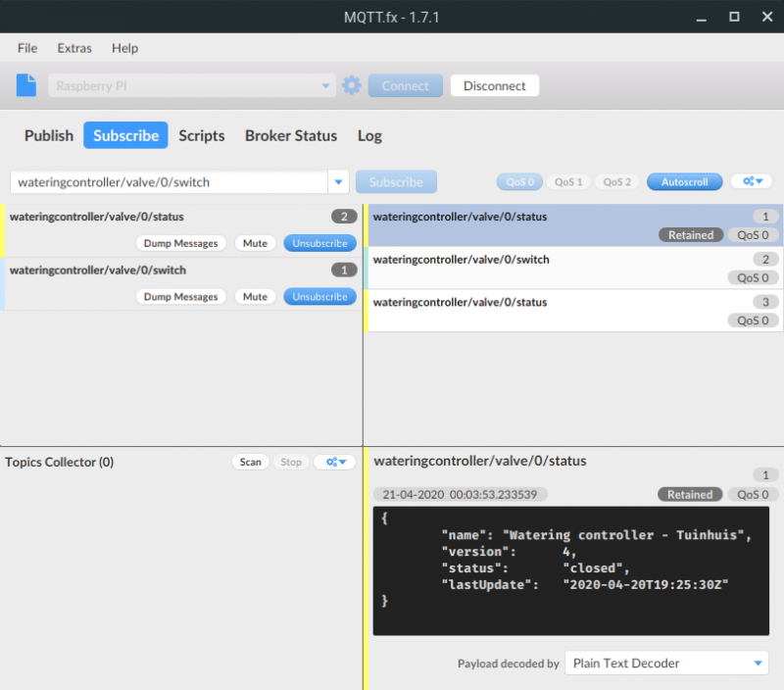Image resolution: width=784 pixels, height=690 pixels.
Task: Open the Plain Text Decoder dropdown
Action: 666,664
